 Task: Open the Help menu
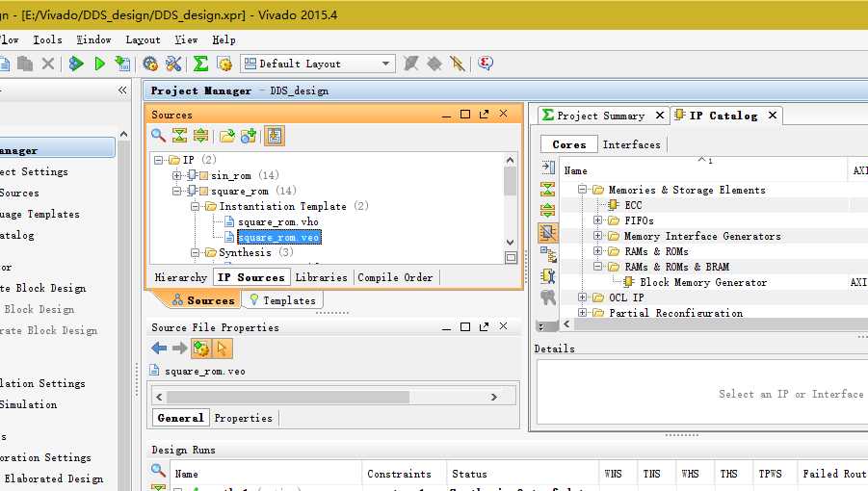224,39
